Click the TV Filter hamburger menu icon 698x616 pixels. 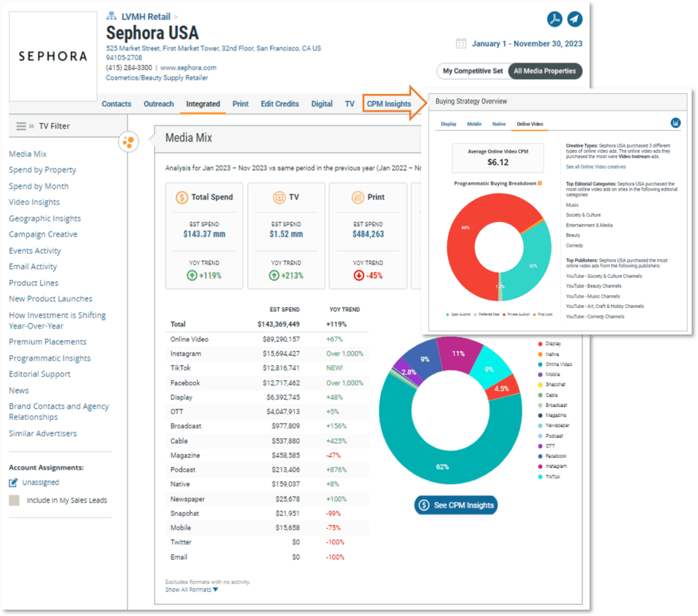point(21,126)
